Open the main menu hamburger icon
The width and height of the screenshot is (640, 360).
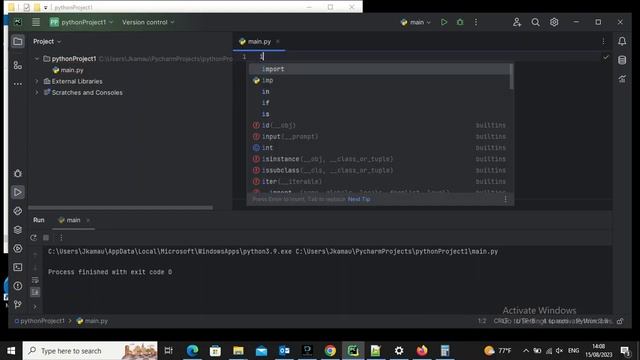36,22
